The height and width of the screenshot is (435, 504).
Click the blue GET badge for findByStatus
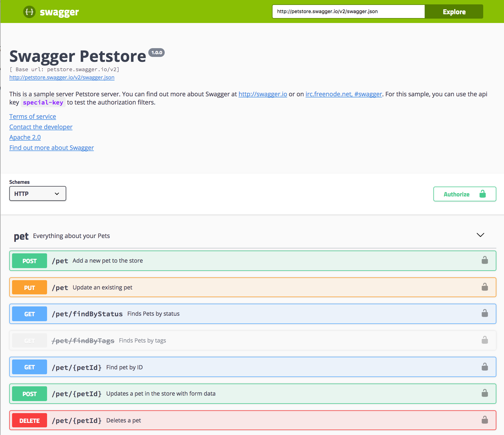30,314
